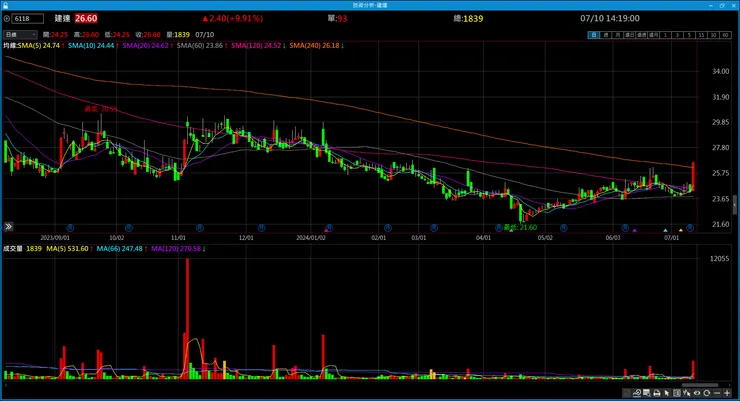Click the SMA(240) 26.18 indicator label
This screenshot has width=740, height=401.
click(316, 46)
